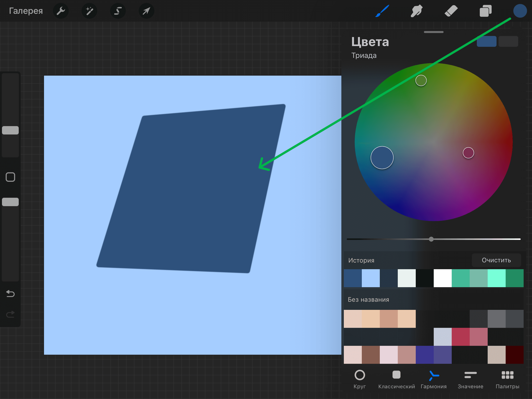Tap the active color circle in toolbar

coord(520,11)
